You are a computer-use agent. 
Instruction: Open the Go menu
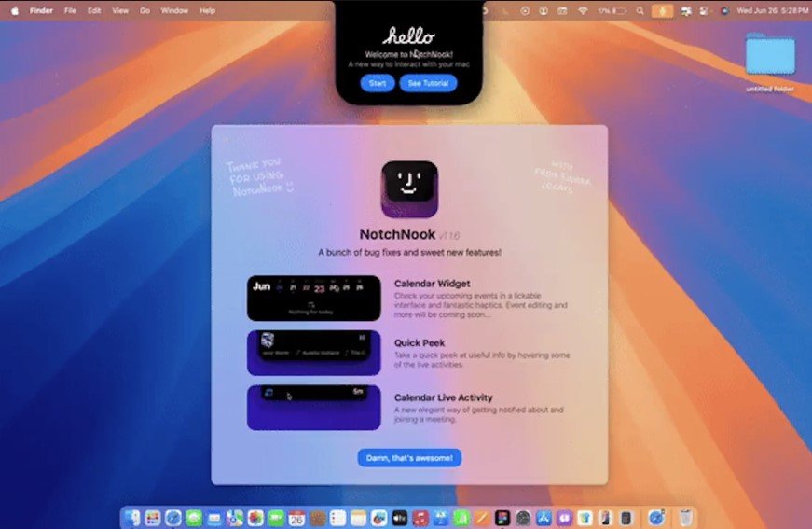pos(145,10)
